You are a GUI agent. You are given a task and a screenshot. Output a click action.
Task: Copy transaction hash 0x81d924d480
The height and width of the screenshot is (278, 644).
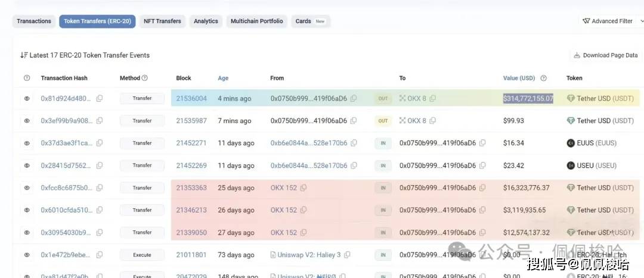100,98
